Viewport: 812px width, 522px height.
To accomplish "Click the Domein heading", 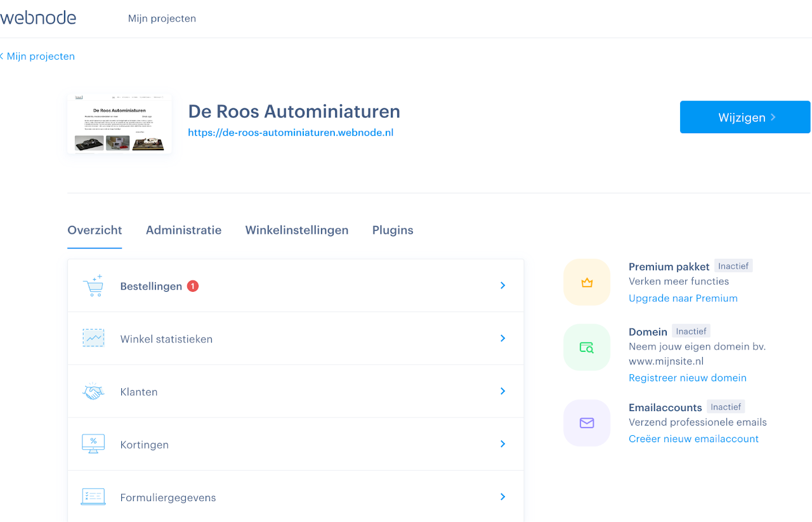I will click(x=648, y=332).
